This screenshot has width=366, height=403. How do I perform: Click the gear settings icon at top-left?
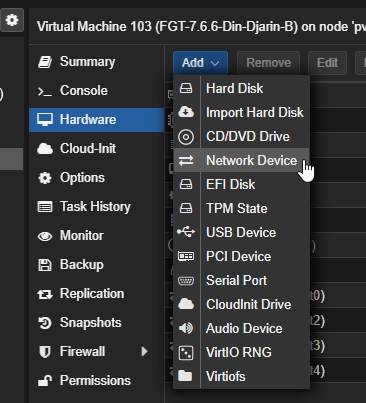[12, 20]
